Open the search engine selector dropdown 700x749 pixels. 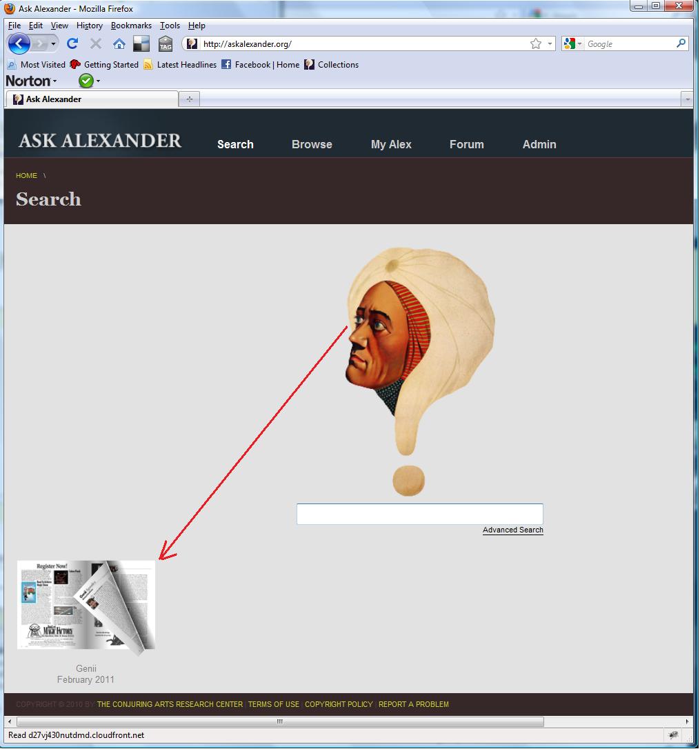tap(573, 44)
